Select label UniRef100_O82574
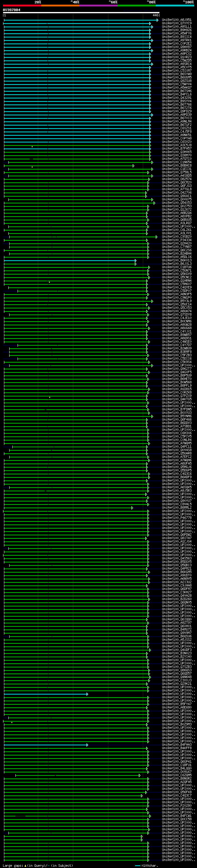The image size is (197, 868). 176,179
